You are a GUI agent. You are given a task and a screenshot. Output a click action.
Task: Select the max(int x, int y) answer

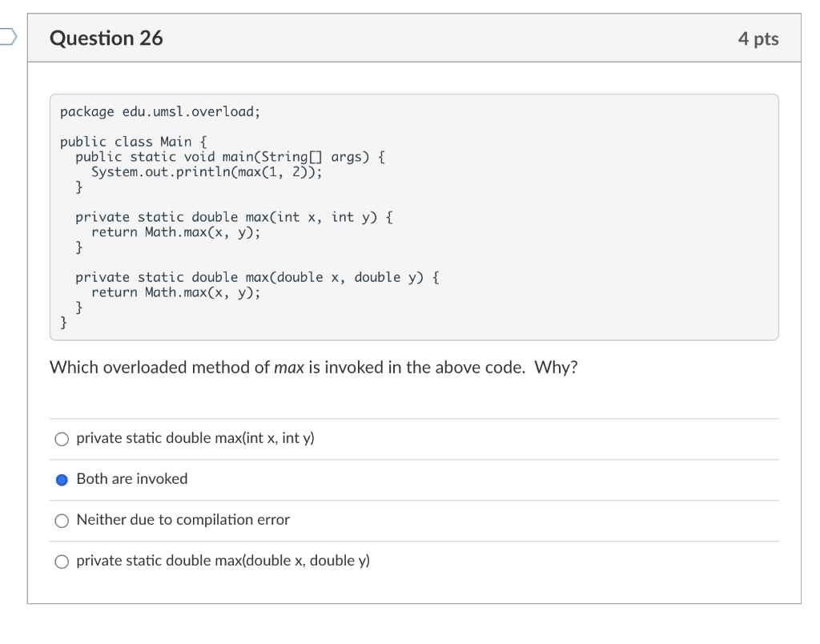[x=62, y=439]
